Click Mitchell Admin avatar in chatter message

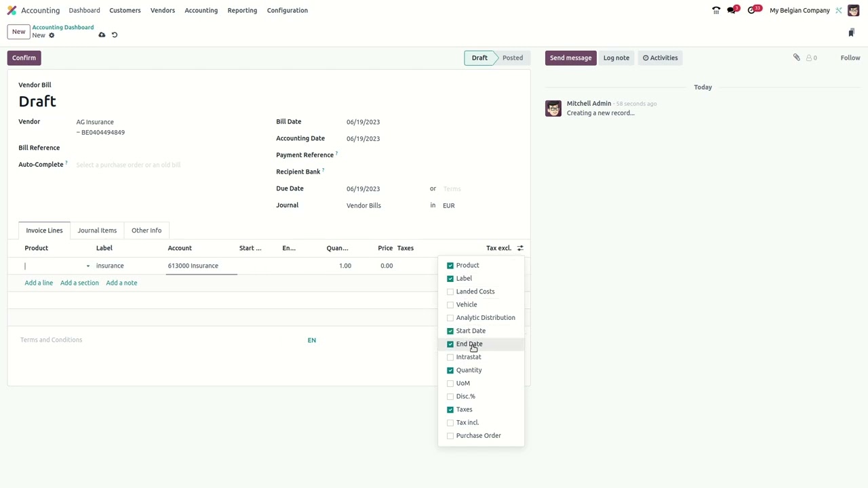tap(553, 108)
